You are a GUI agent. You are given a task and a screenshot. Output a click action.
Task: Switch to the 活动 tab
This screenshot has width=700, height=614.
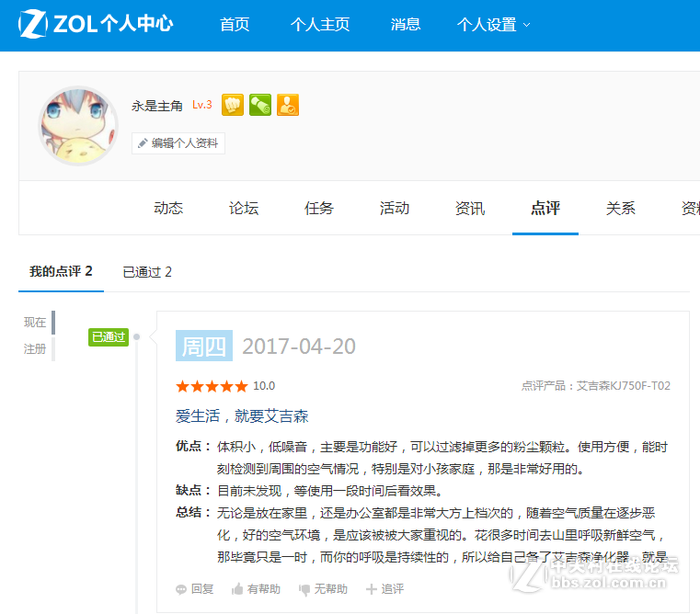[395, 208]
